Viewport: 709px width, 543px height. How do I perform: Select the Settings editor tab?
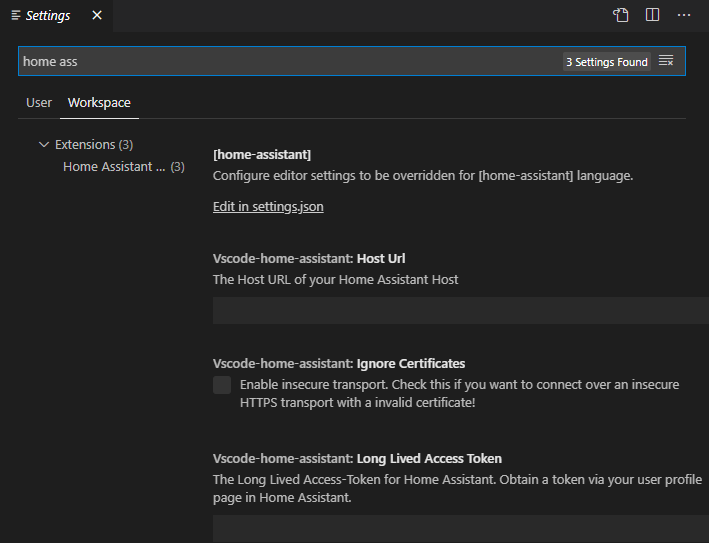[56, 16]
